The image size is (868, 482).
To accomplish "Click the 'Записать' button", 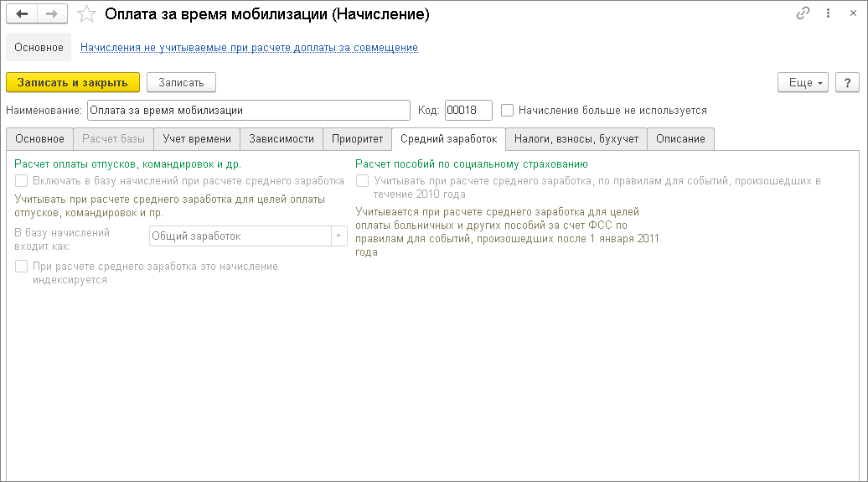I will click(181, 82).
